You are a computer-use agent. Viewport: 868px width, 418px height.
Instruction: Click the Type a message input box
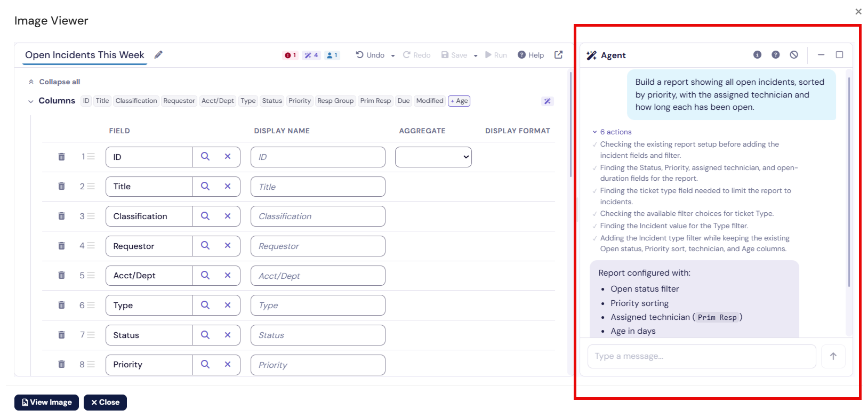[x=702, y=356]
